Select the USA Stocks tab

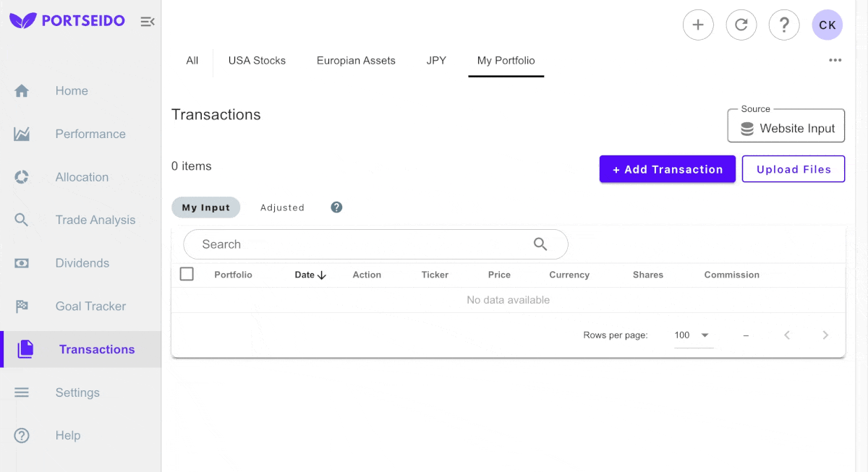[257, 61]
